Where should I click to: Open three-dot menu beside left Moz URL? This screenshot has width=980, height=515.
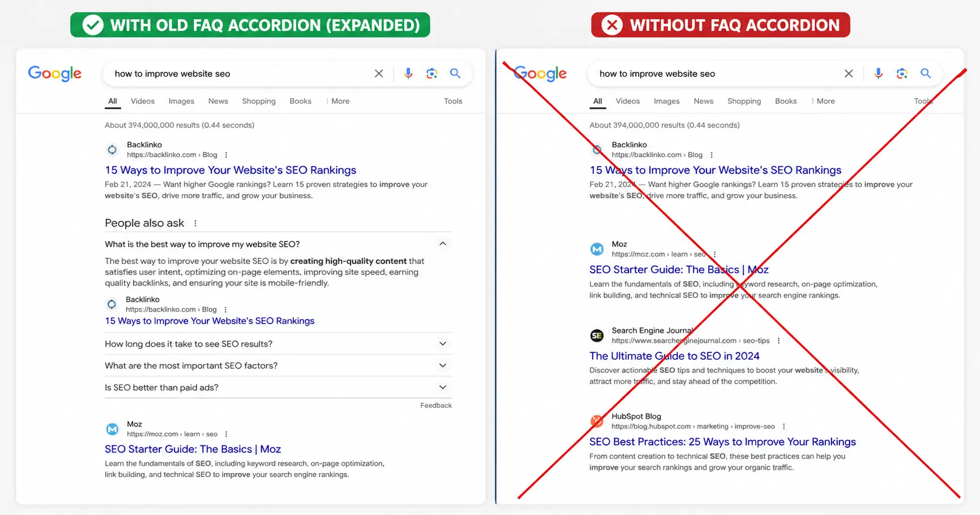[226, 434]
